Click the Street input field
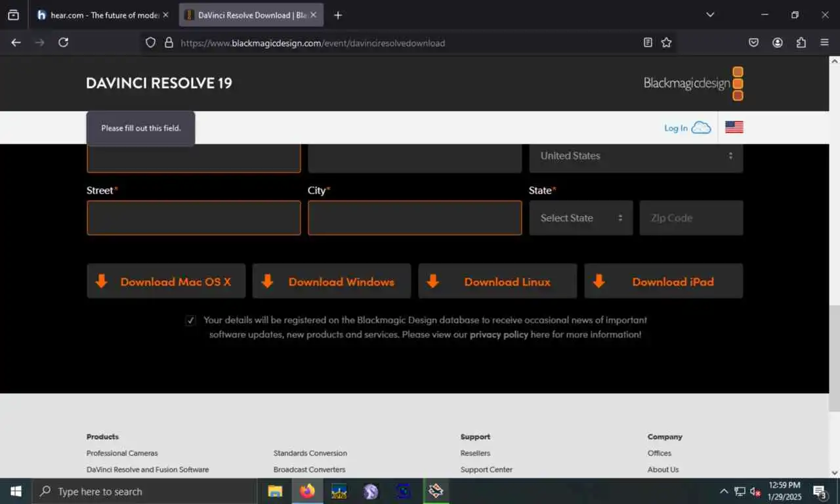The width and height of the screenshot is (840, 504). (194, 218)
